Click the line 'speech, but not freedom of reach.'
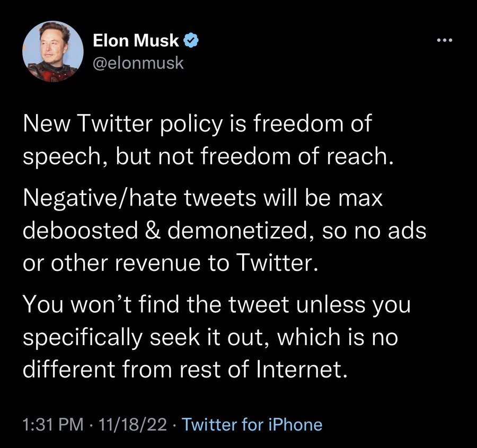Viewport: 477px width, 448px height. (208, 156)
